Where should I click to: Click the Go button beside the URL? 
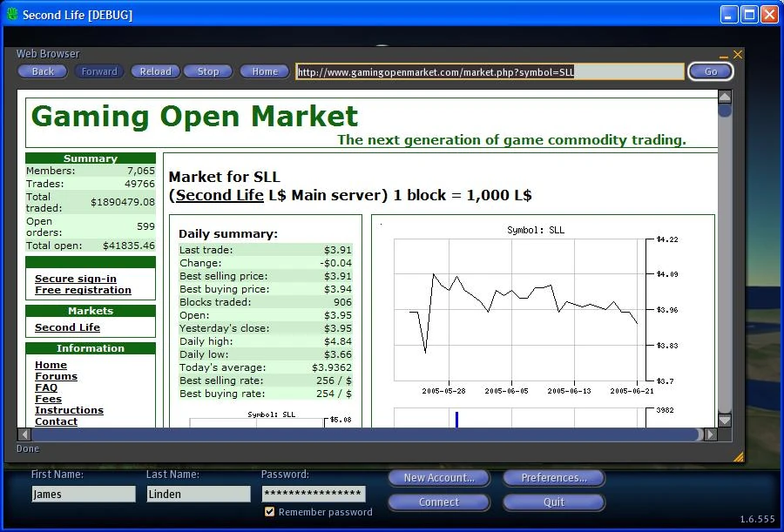pyautogui.click(x=711, y=71)
